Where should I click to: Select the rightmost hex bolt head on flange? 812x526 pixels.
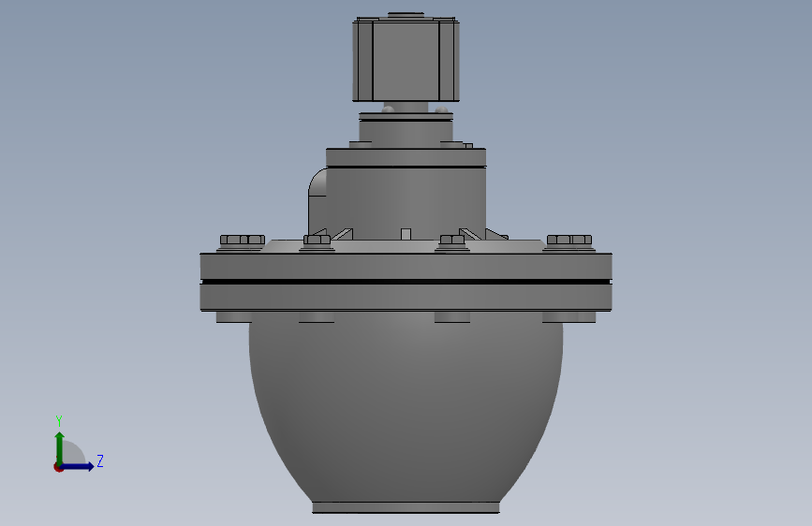tap(569, 240)
